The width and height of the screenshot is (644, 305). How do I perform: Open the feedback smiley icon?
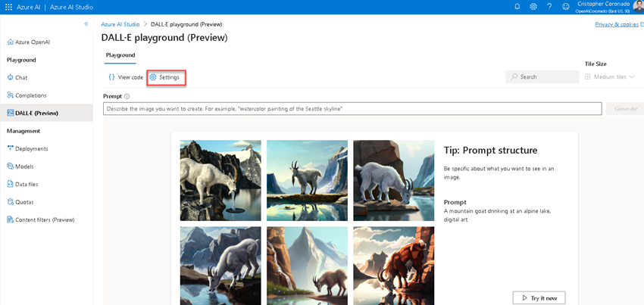565,6
